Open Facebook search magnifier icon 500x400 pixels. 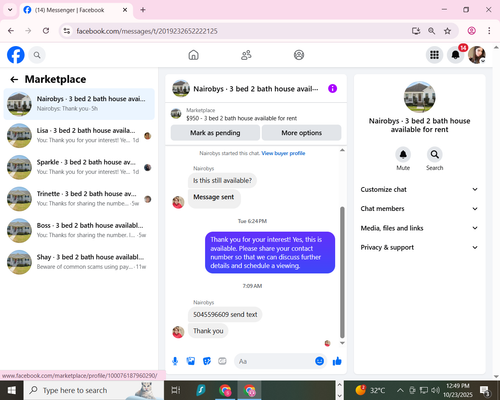pyautogui.click(x=37, y=55)
